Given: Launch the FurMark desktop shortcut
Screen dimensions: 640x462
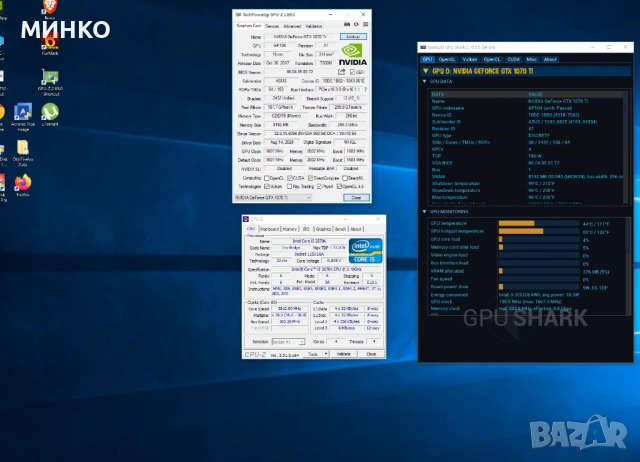Looking at the screenshot, I should click(50, 44).
